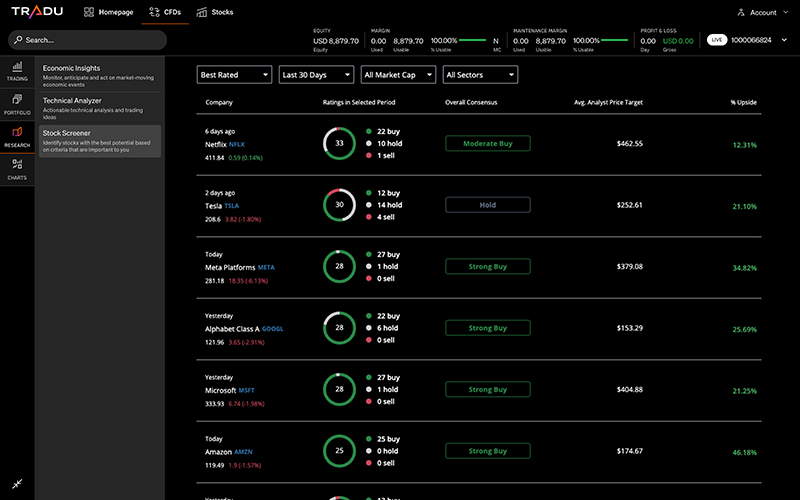The width and height of the screenshot is (800, 500).
Task: Click Netflix price target $462.55
Action: click(x=630, y=143)
